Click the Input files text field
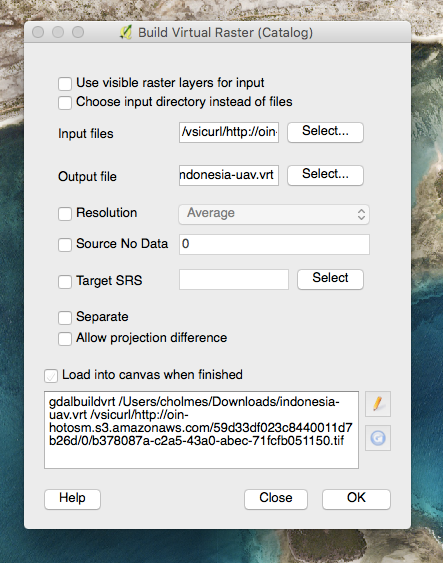The width and height of the screenshot is (443, 563). pyautogui.click(x=229, y=132)
